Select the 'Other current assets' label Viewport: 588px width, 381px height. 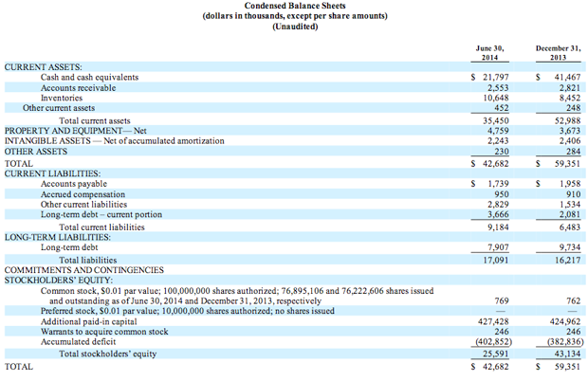pos(59,108)
